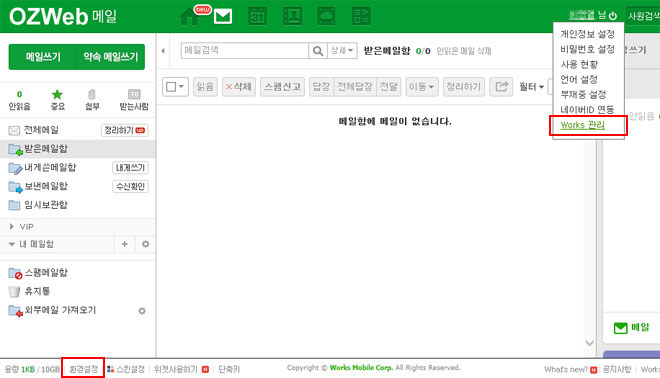This screenshot has width=660, height=378.
Task: Open 스킨설정 in the footer
Action: (x=130, y=369)
